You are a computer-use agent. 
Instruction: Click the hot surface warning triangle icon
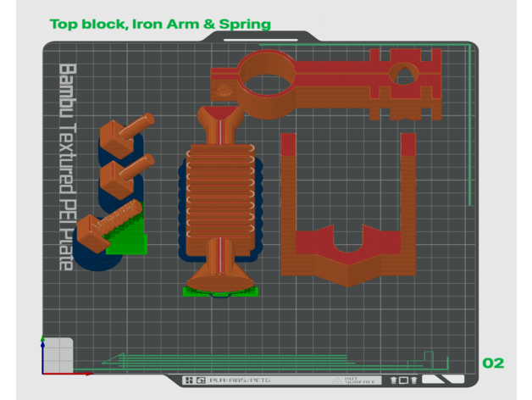pyautogui.click(x=339, y=381)
